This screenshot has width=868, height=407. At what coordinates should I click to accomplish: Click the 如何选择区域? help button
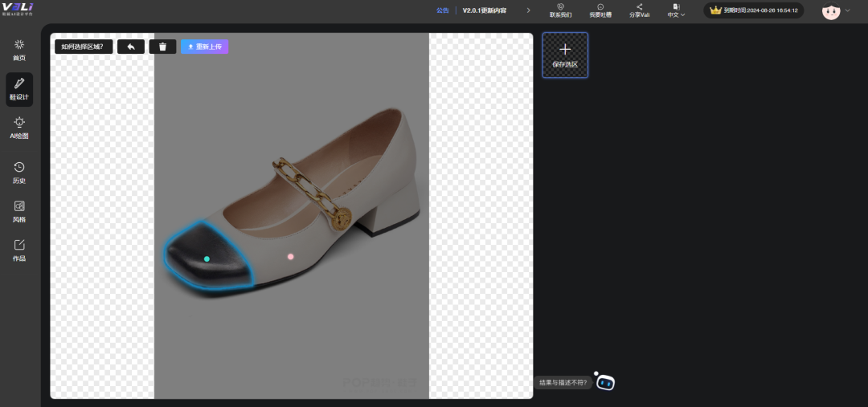pyautogui.click(x=84, y=47)
